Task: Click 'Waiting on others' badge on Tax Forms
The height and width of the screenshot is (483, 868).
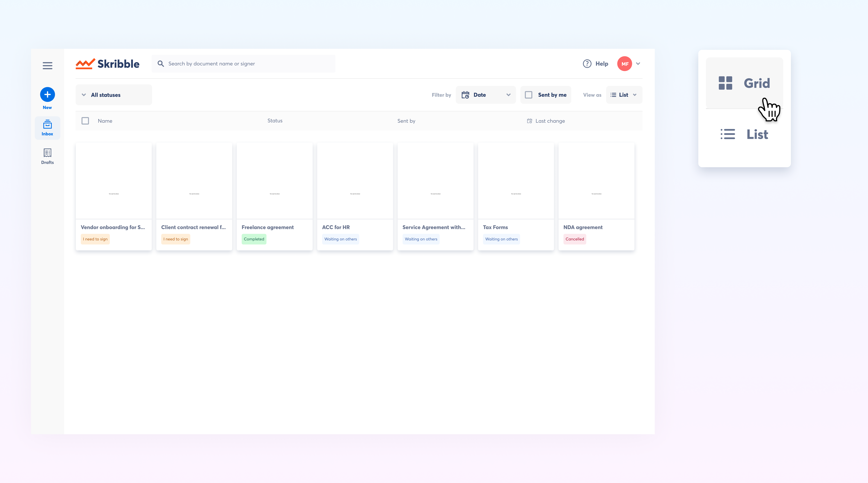Action: point(501,239)
